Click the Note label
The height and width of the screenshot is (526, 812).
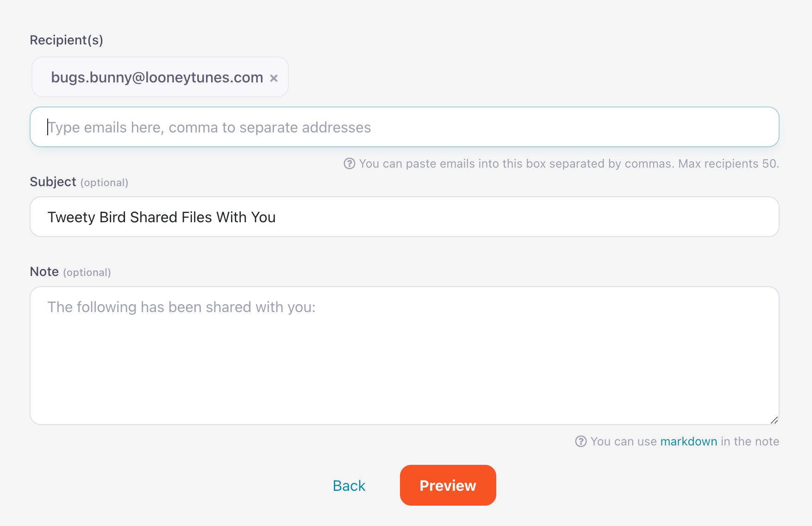(x=44, y=272)
